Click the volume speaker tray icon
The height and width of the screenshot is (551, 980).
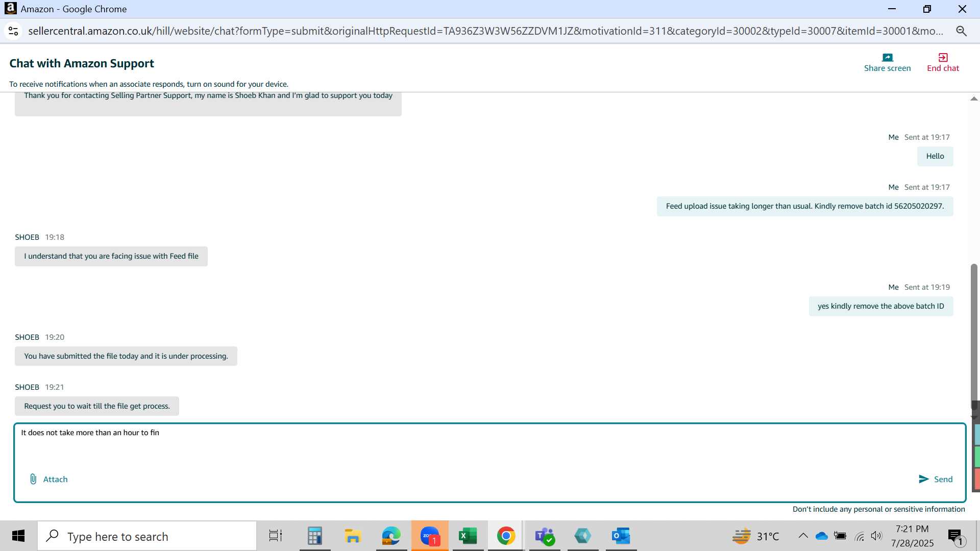(876, 536)
